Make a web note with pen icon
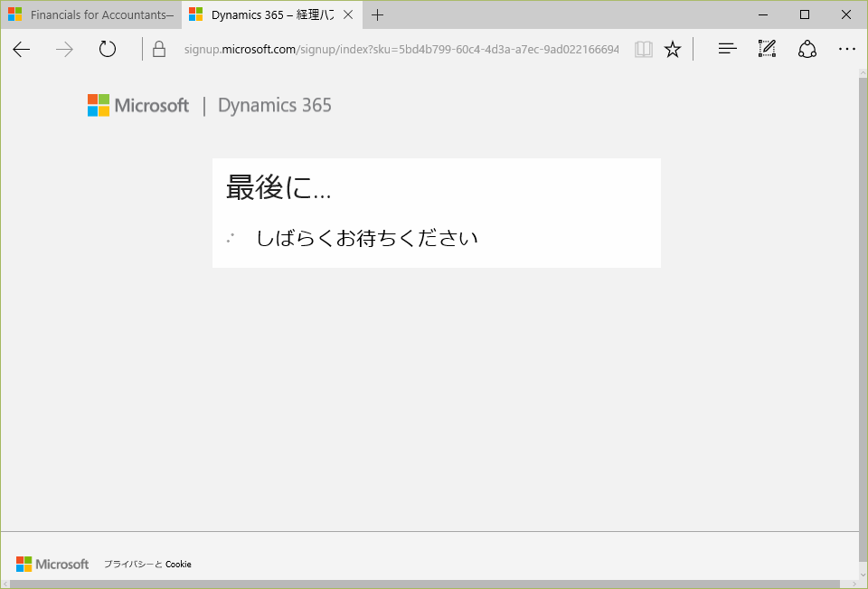 point(767,49)
